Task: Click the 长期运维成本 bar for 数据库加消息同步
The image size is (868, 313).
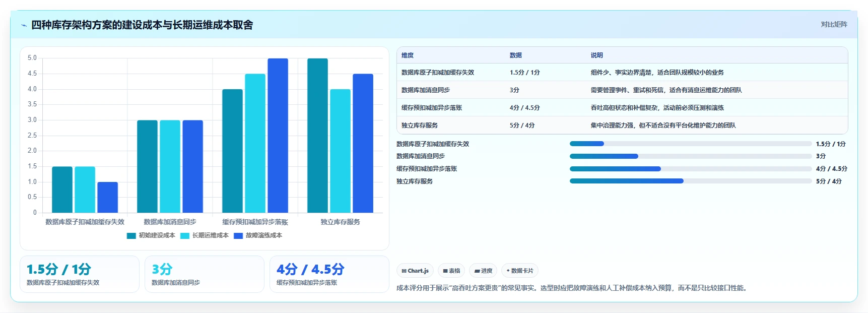Action: click(x=170, y=166)
